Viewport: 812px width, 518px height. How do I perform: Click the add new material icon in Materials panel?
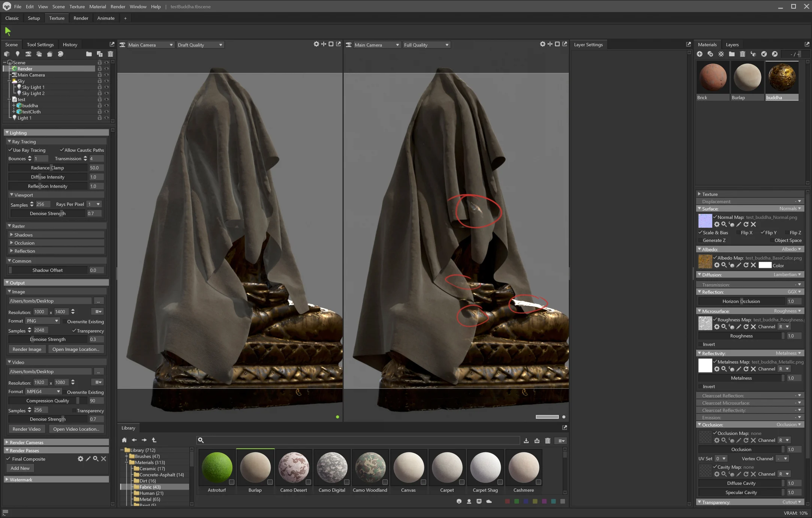coord(700,54)
